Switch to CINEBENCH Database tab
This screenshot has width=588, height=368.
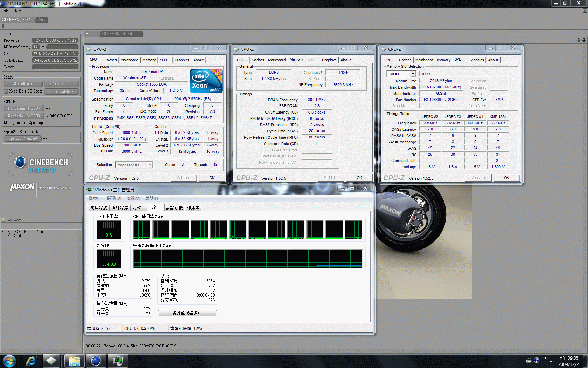[x=121, y=34]
